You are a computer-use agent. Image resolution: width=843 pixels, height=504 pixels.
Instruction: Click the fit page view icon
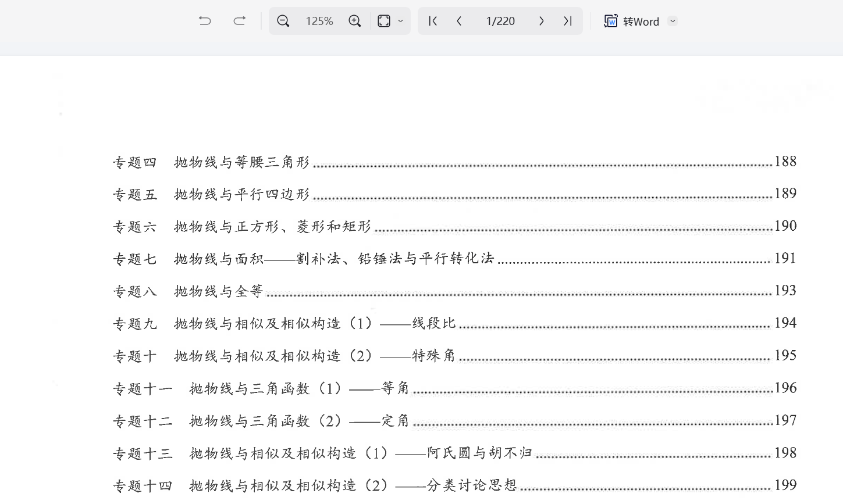pos(384,21)
